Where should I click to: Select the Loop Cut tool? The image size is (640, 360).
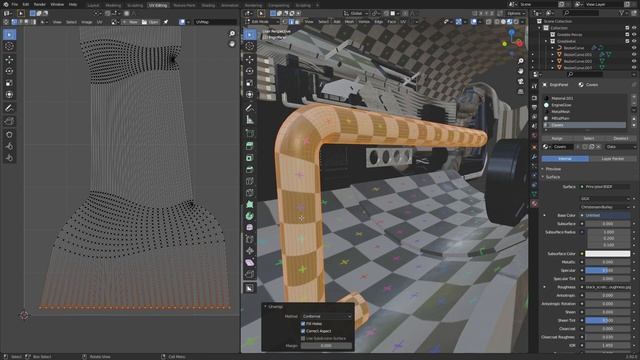[x=249, y=181]
